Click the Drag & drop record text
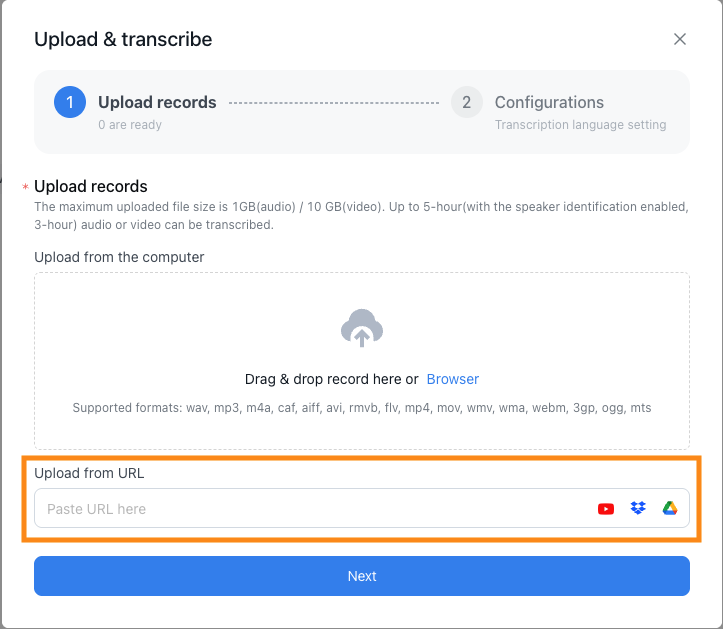 332,379
